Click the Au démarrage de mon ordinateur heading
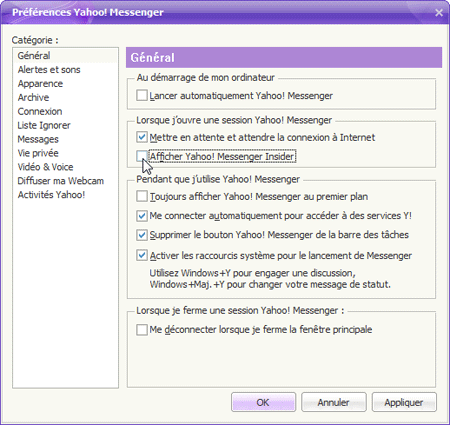Screen dimensions: 450x425 click(x=206, y=78)
